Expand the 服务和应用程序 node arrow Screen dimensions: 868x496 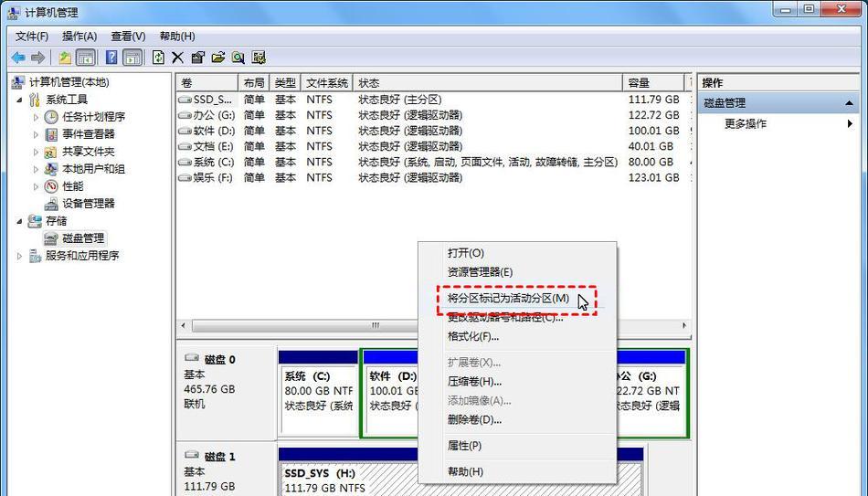(19, 256)
